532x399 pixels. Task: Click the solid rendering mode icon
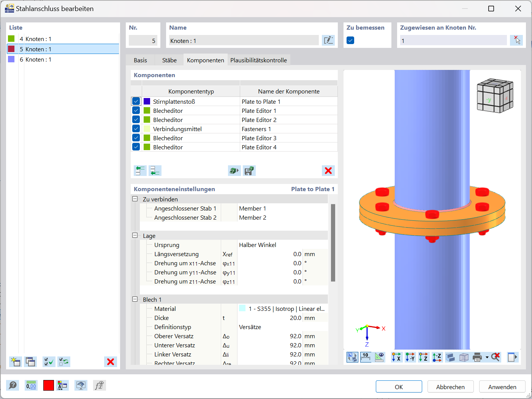coord(450,357)
